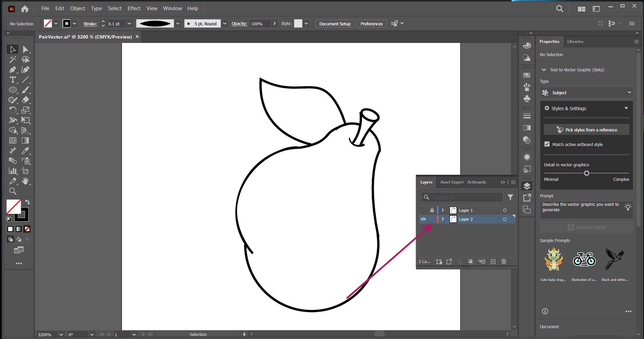
Task: Select the Eraser tool
Action: (25, 100)
